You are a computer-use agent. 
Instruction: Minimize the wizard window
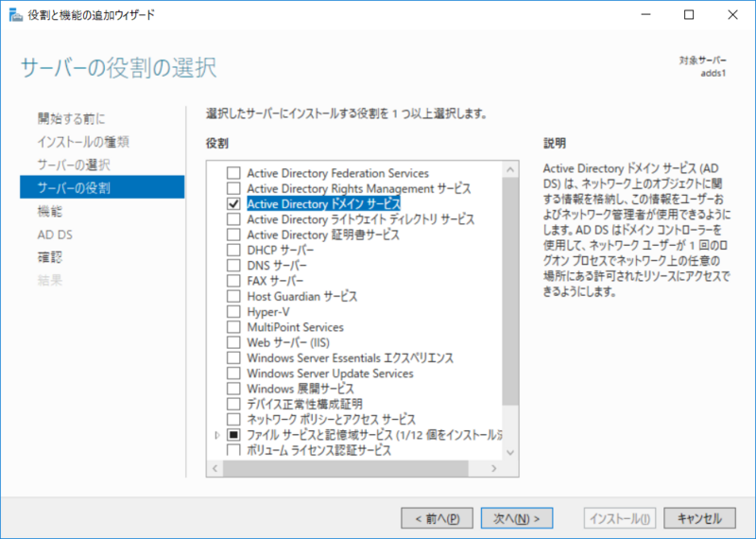(645, 15)
